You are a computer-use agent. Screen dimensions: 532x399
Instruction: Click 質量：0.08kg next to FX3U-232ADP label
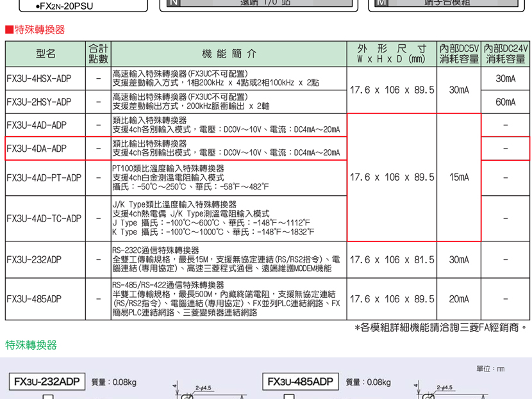click(114, 382)
